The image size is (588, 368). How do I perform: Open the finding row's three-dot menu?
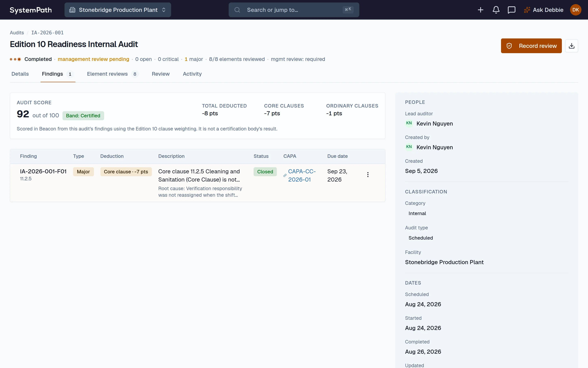point(368,175)
